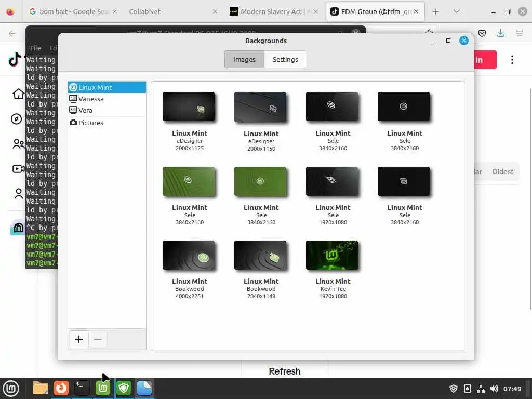Open Firefox downloads panel
Image resolution: width=532 pixels, height=399 pixels.
pos(500,33)
